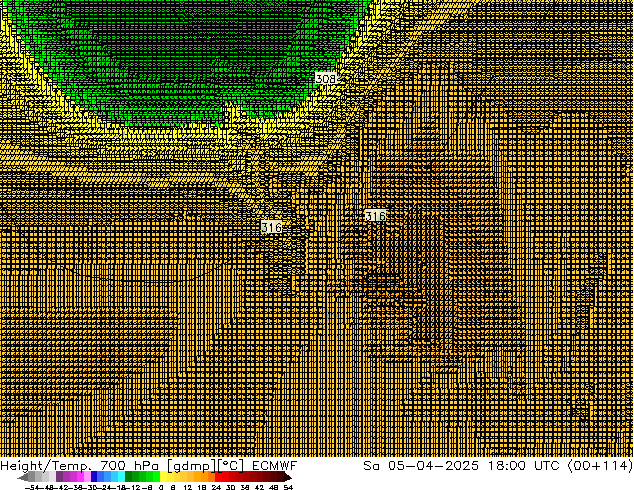Pick the bright yellow swatch in the legend

coord(163,477)
